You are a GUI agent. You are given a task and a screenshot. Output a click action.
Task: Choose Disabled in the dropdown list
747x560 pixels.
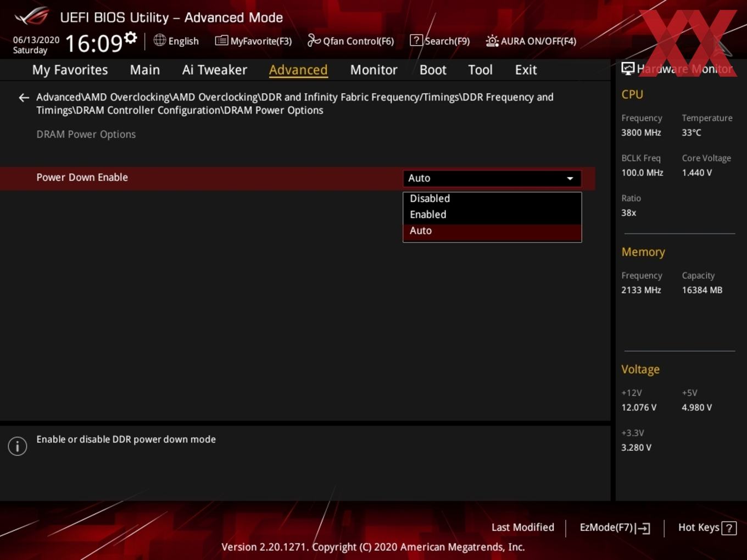point(492,198)
